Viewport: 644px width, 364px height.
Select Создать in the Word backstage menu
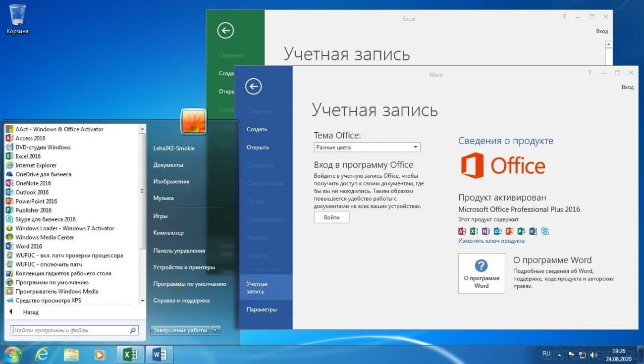[257, 129]
